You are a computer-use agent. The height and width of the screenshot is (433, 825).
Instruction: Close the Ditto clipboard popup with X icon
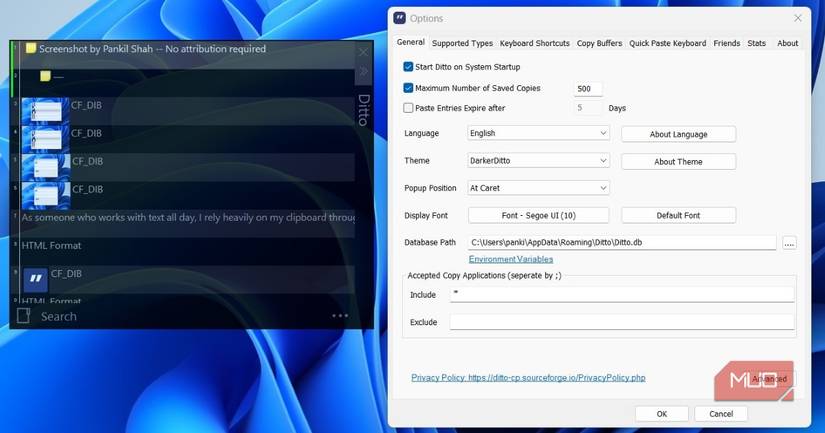click(x=363, y=50)
